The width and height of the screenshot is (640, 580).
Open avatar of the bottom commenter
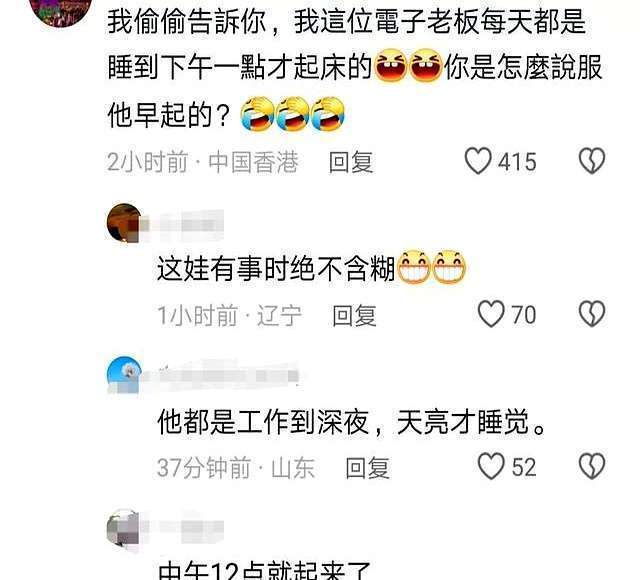(x=123, y=527)
